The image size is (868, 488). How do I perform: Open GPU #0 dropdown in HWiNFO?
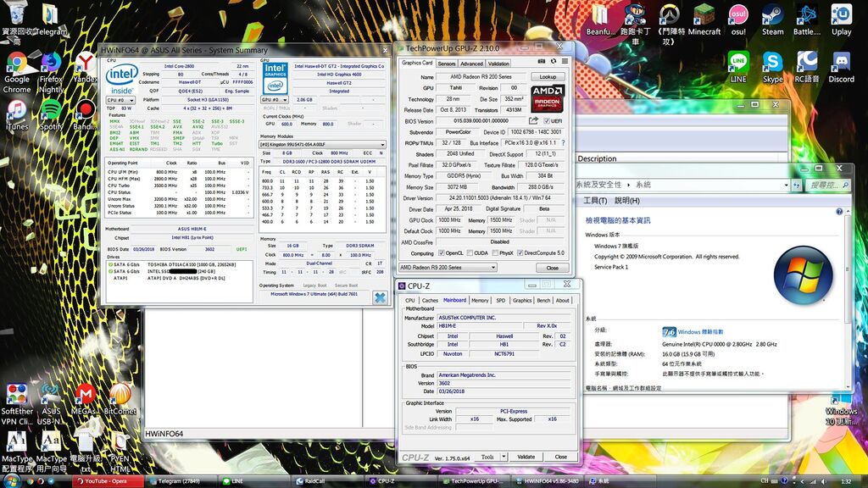(275, 100)
